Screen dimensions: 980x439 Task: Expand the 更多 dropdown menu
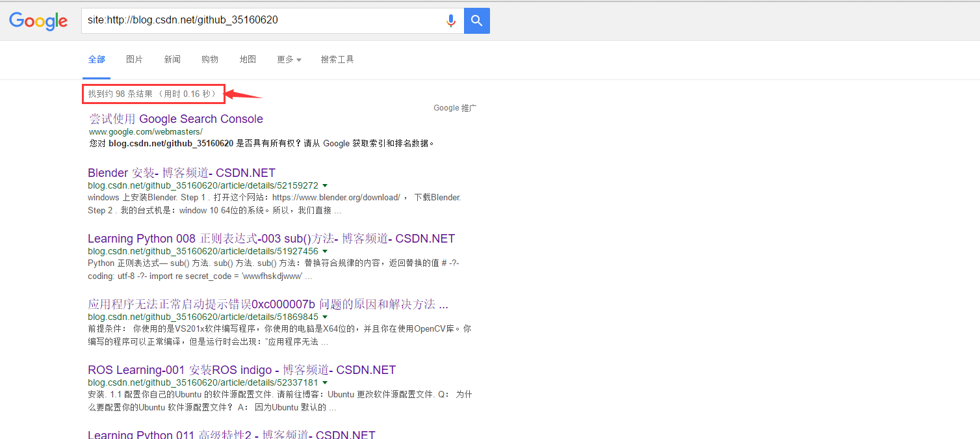289,59
